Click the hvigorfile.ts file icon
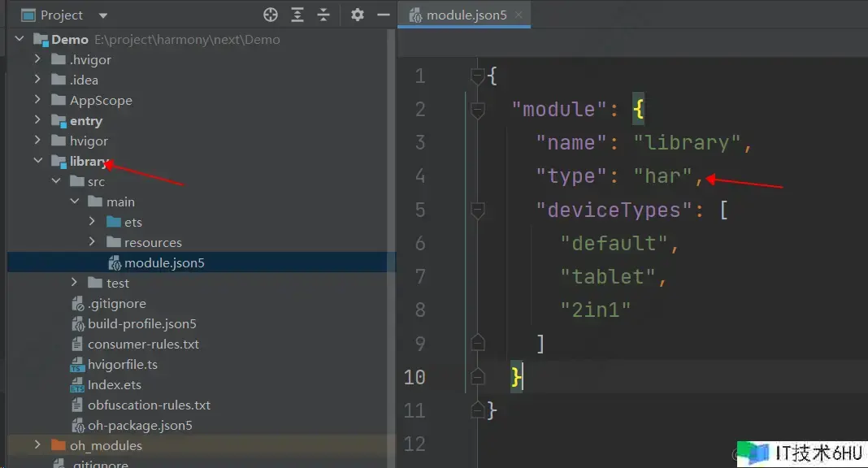The width and height of the screenshot is (868, 468). 77,365
